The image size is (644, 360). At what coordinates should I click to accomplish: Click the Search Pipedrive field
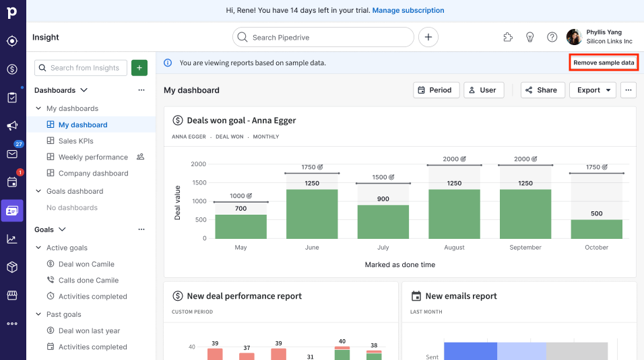click(x=323, y=38)
